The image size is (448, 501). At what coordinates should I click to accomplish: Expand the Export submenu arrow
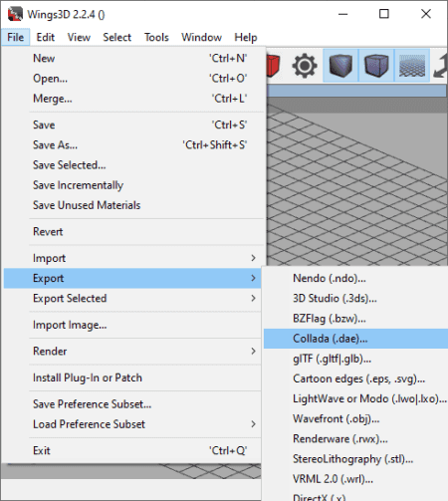[x=253, y=278]
